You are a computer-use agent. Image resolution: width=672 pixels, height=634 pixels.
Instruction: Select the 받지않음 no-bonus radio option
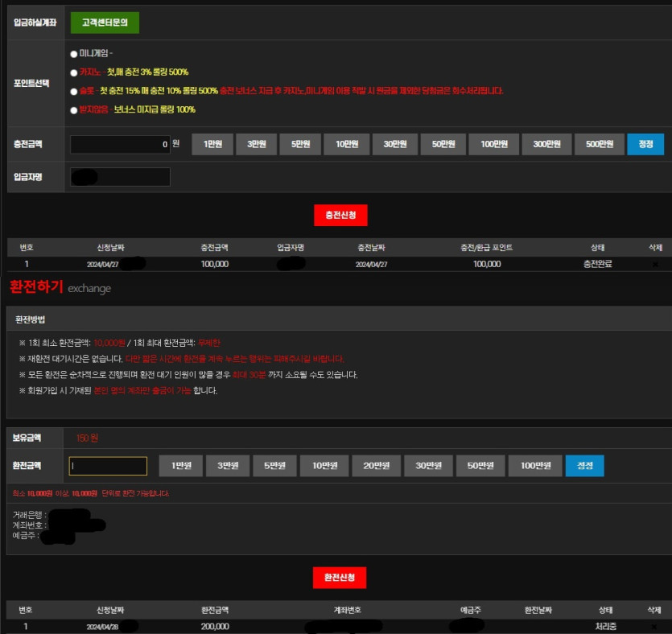pos(74,110)
